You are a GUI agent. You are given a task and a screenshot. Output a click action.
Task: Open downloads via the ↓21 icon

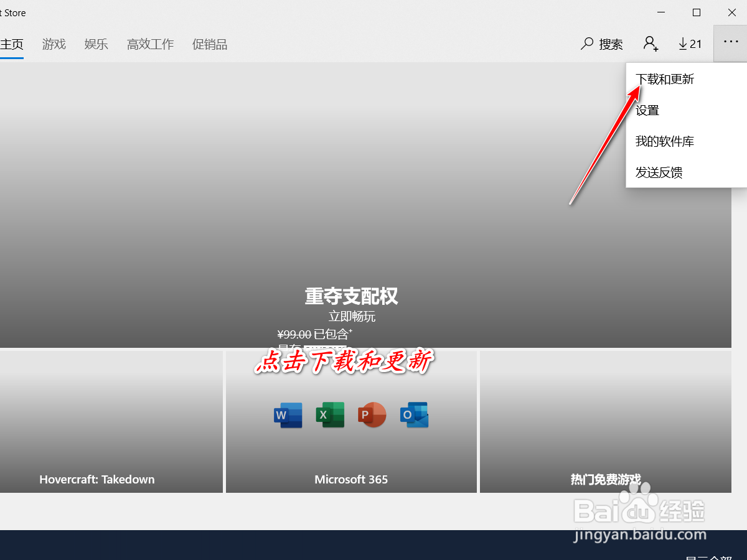[690, 44]
